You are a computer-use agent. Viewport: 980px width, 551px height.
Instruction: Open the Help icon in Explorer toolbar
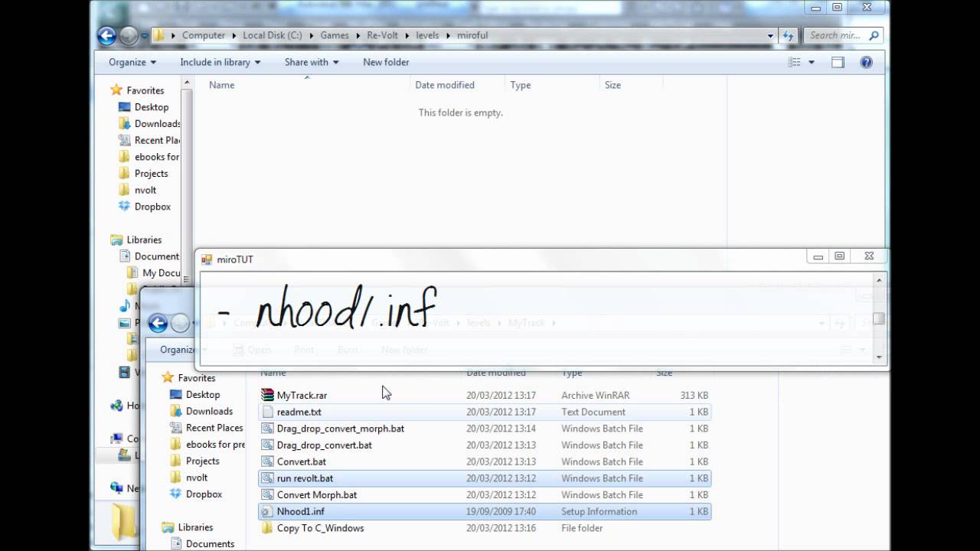click(x=867, y=62)
